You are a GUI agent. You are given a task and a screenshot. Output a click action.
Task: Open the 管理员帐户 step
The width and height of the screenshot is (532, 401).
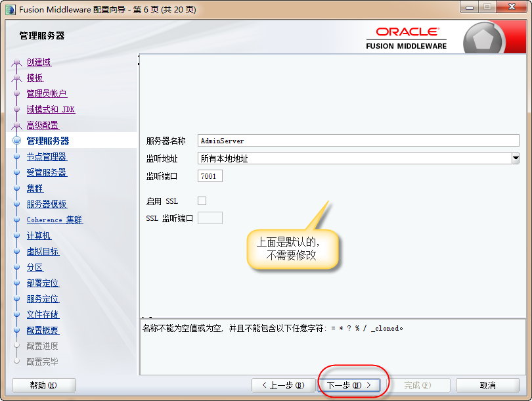point(47,94)
